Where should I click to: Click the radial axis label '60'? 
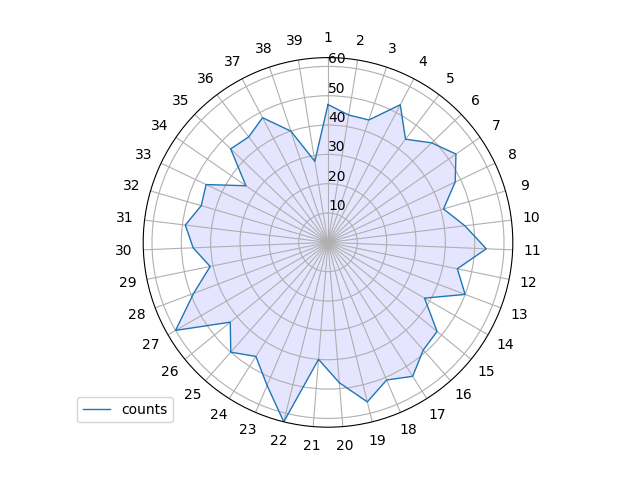pyautogui.click(x=337, y=58)
